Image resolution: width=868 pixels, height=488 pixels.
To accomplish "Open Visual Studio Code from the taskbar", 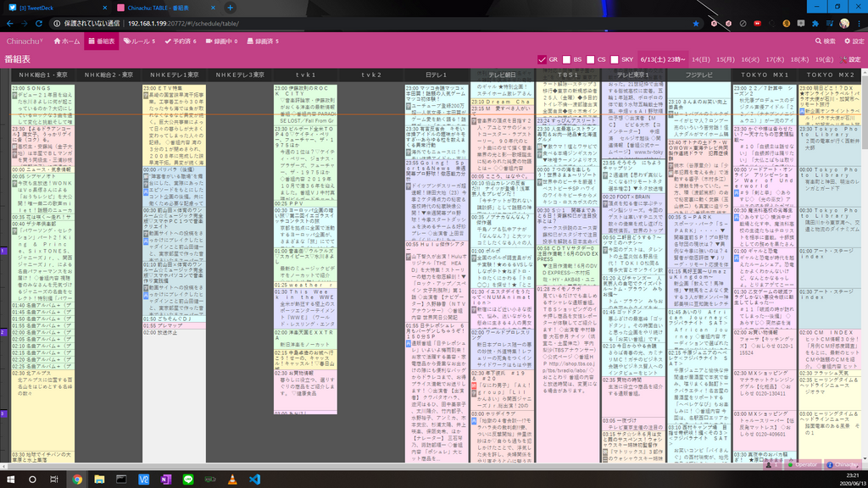I will 254,480.
